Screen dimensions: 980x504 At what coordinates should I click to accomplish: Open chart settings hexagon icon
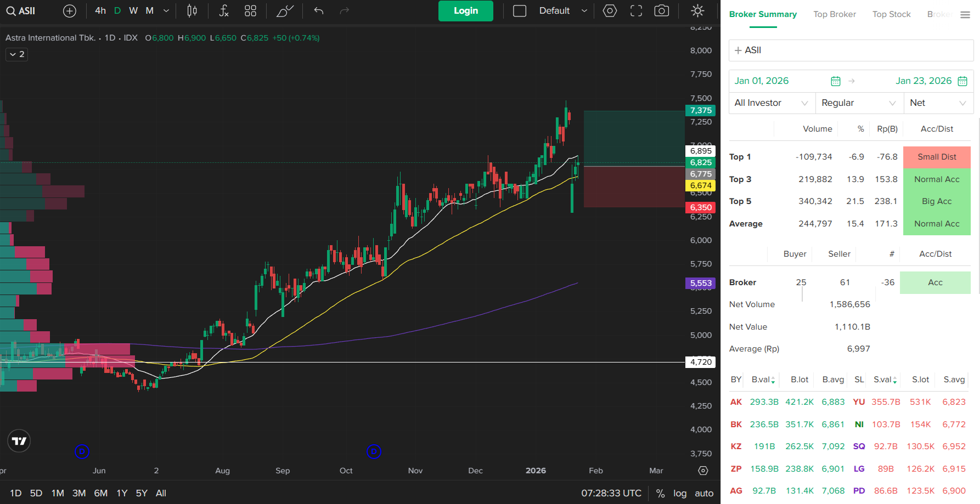[610, 11]
